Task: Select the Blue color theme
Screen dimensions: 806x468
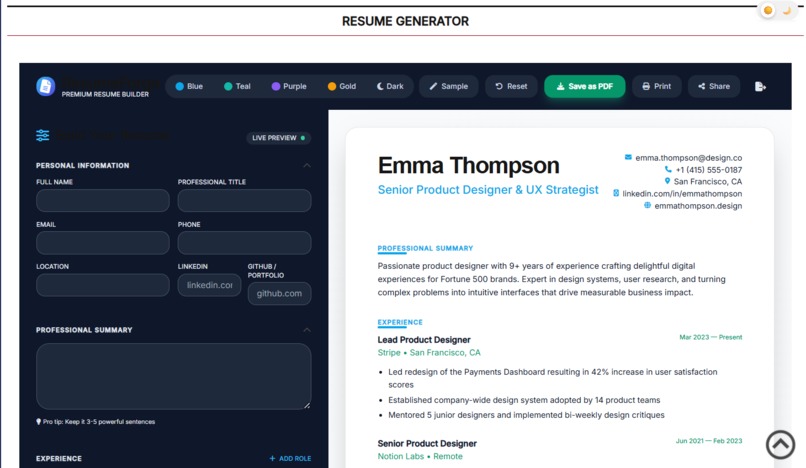Action: click(189, 86)
